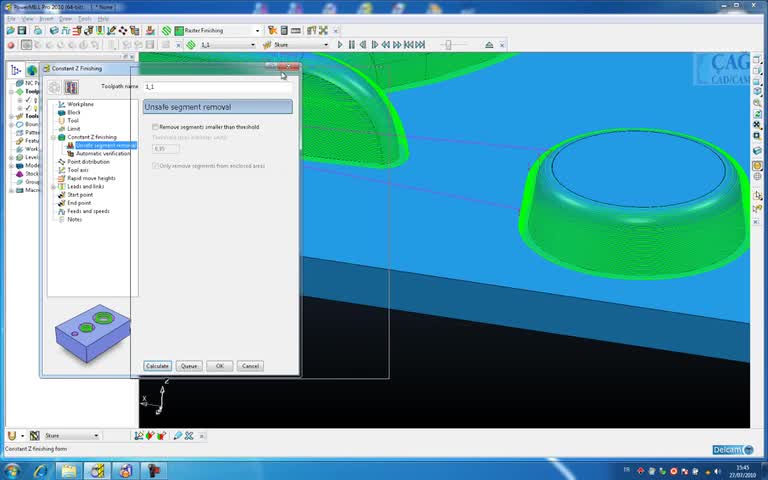Adjust the simulation speed slider

tap(449, 45)
